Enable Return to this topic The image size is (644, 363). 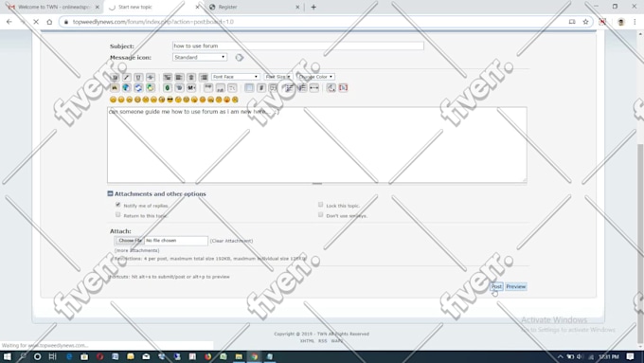point(118,215)
